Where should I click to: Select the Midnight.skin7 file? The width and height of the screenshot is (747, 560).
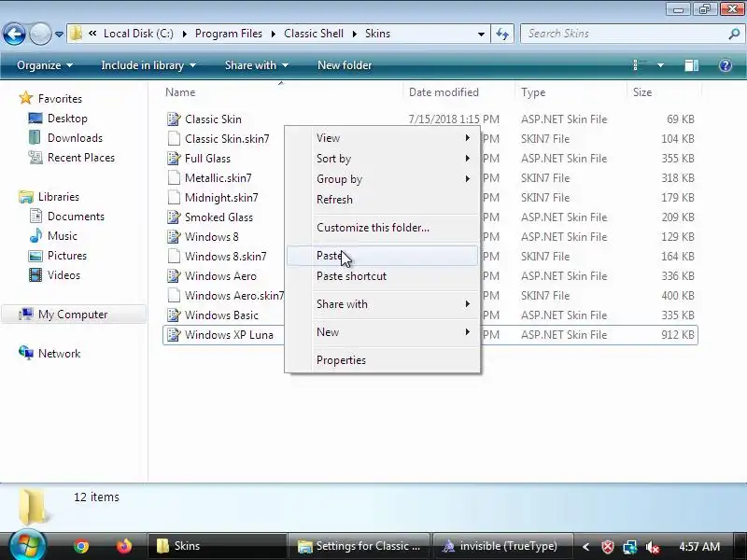(221, 197)
